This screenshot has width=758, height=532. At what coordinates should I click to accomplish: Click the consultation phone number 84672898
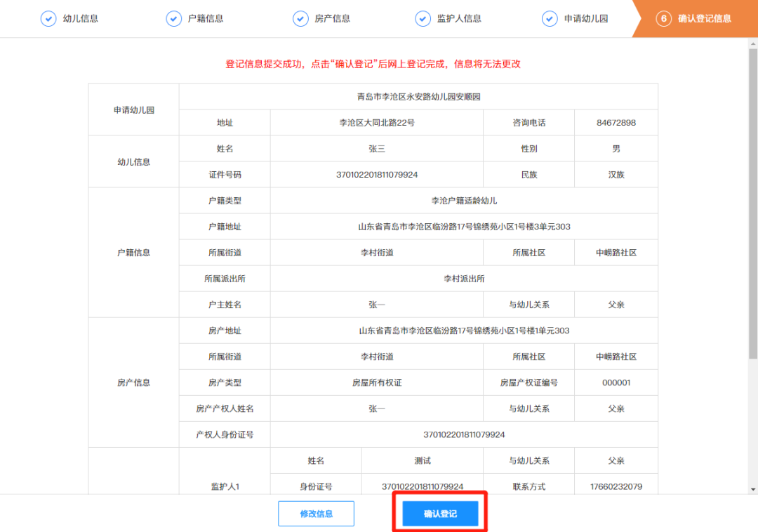[616, 123]
